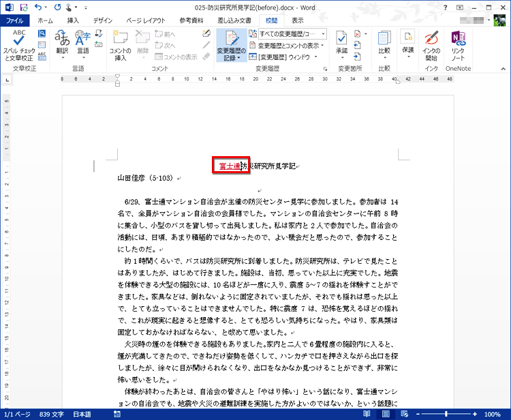Image resolution: width=511 pixels, height=420 pixels.
Task: Click the 日本語 language indicator in status bar
Action: (x=82, y=414)
